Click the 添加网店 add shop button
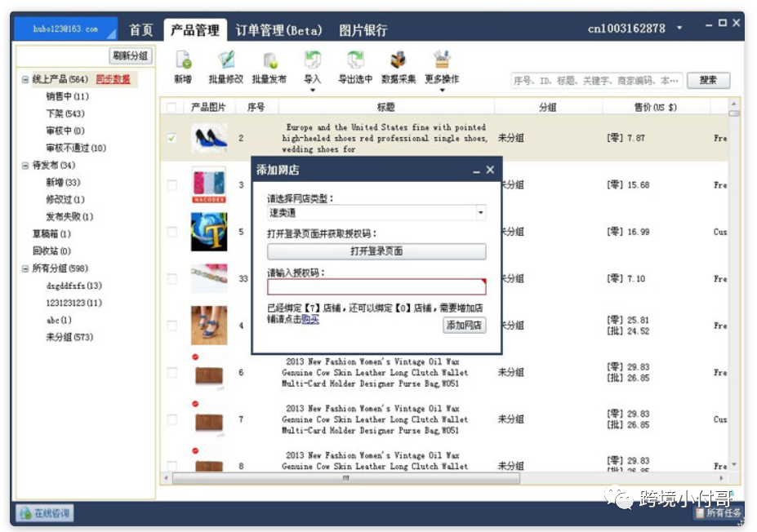This screenshot has height=532, width=757. (x=464, y=325)
